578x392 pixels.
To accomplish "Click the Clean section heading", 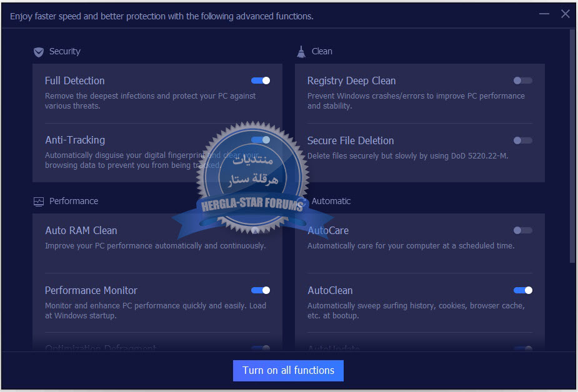I will click(x=322, y=52).
